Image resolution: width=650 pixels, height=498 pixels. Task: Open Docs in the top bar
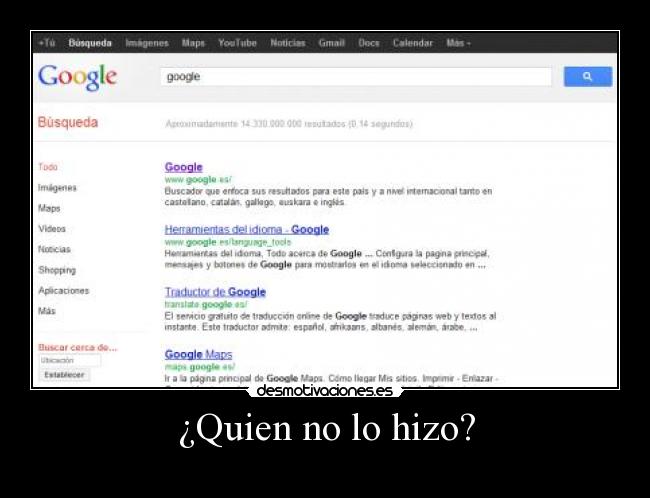point(369,43)
